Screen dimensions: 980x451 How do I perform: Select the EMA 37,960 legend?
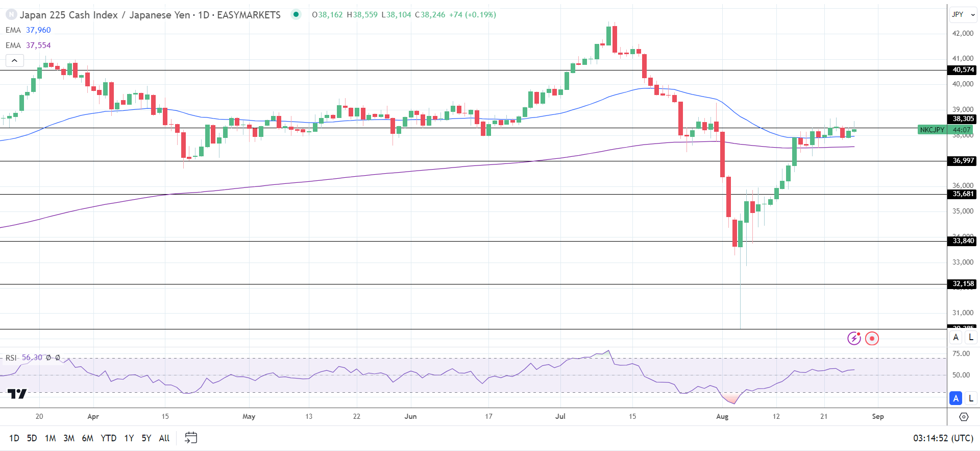click(28, 30)
